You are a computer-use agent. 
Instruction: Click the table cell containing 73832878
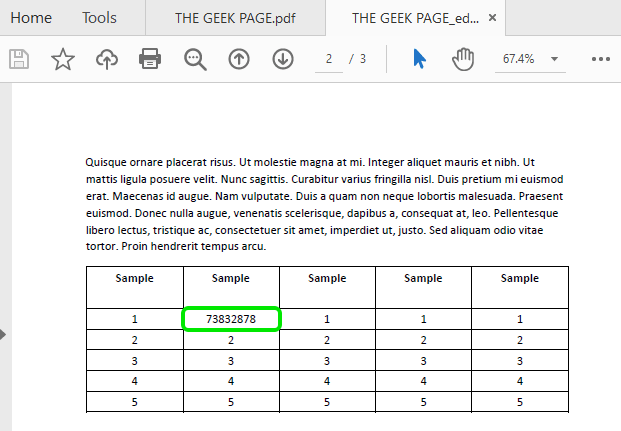point(231,319)
